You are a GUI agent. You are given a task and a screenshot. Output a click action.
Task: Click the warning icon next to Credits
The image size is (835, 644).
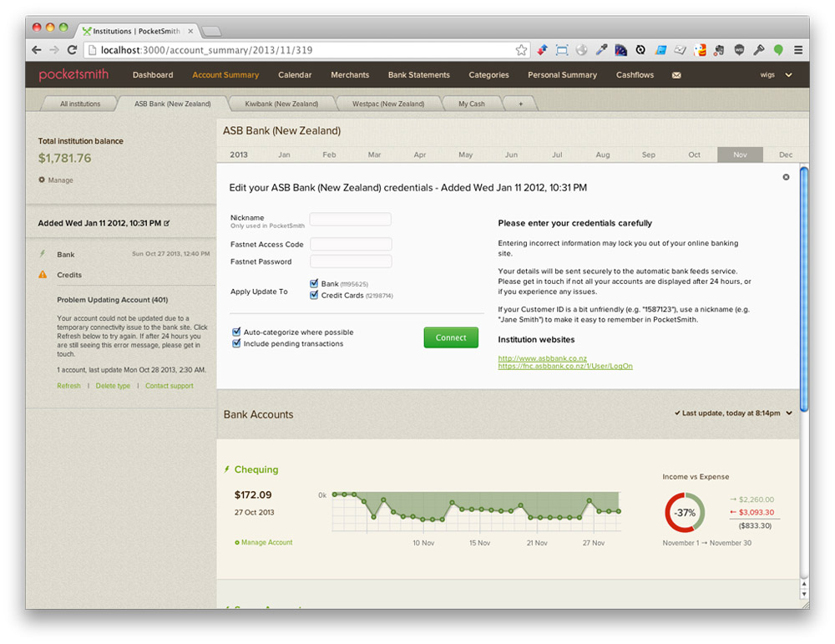coord(43,275)
